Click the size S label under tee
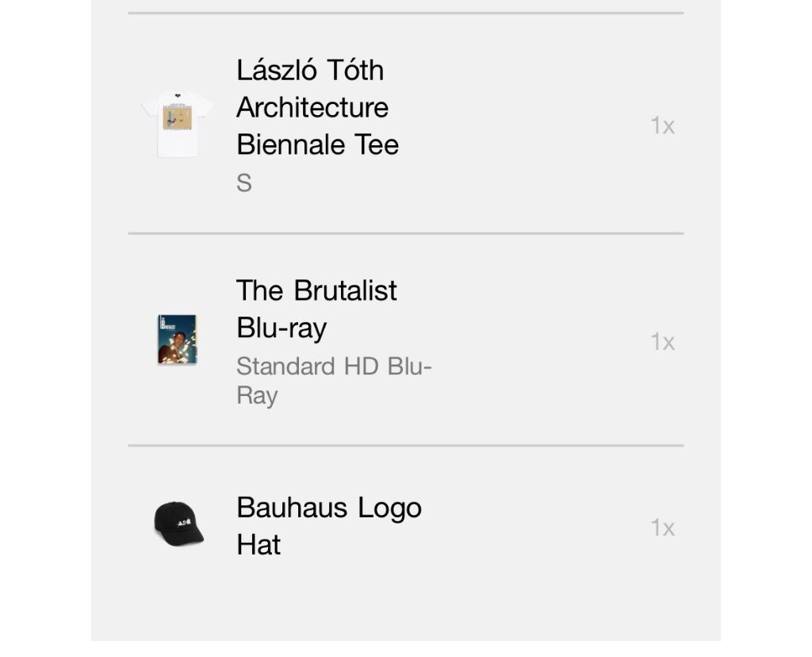This screenshot has height=657, width=812. click(x=244, y=183)
